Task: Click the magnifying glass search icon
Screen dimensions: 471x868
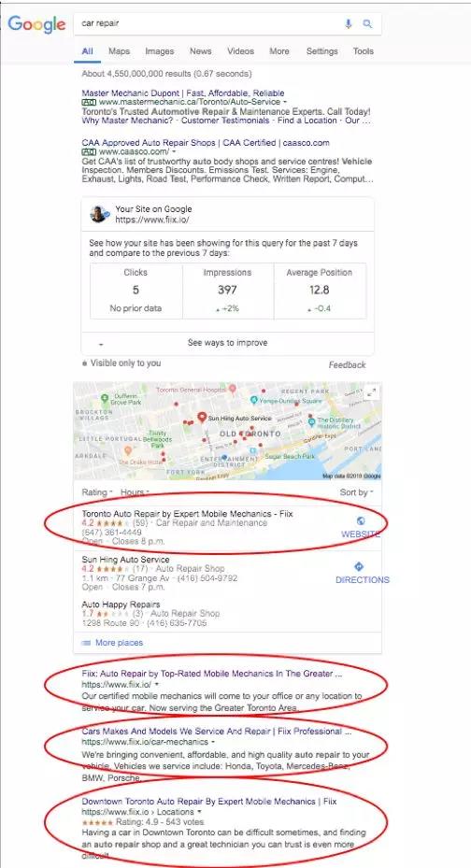Action: (367, 23)
